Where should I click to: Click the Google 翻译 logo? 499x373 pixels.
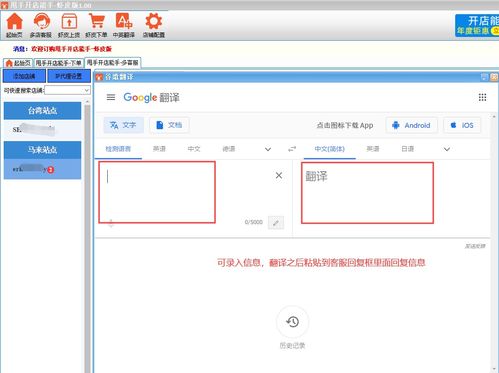(151, 97)
